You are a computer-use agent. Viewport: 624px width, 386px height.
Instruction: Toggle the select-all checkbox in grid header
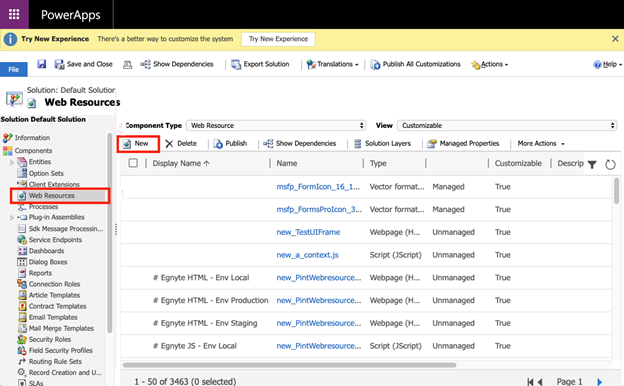[133, 163]
